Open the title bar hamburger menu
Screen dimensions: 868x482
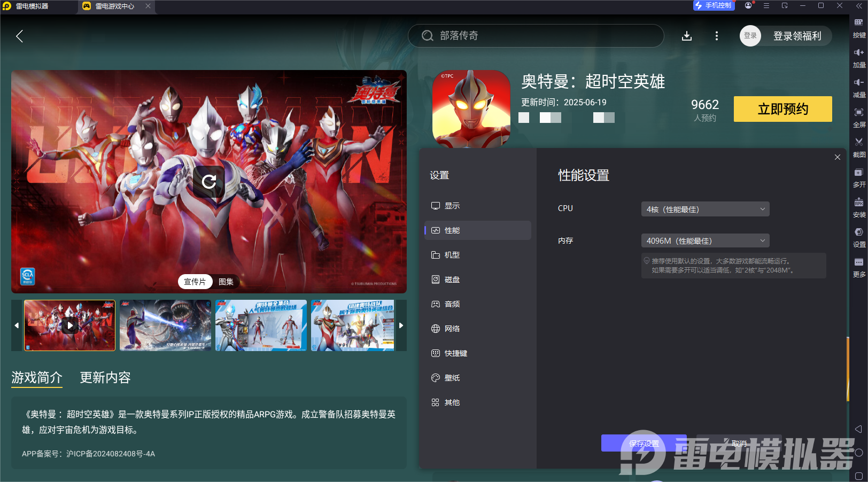coord(766,5)
